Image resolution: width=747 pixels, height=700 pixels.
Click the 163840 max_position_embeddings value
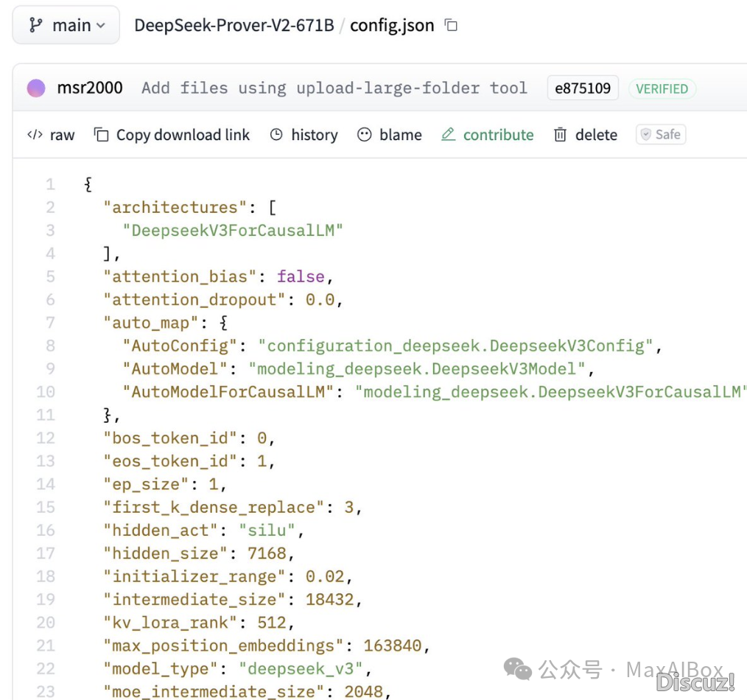[393, 646]
